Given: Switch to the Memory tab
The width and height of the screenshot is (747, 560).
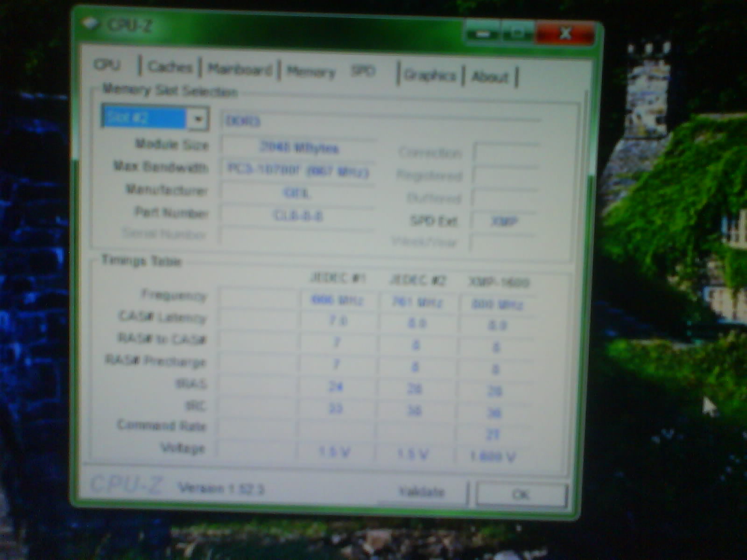Looking at the screenshot, I should pos(311,72).
